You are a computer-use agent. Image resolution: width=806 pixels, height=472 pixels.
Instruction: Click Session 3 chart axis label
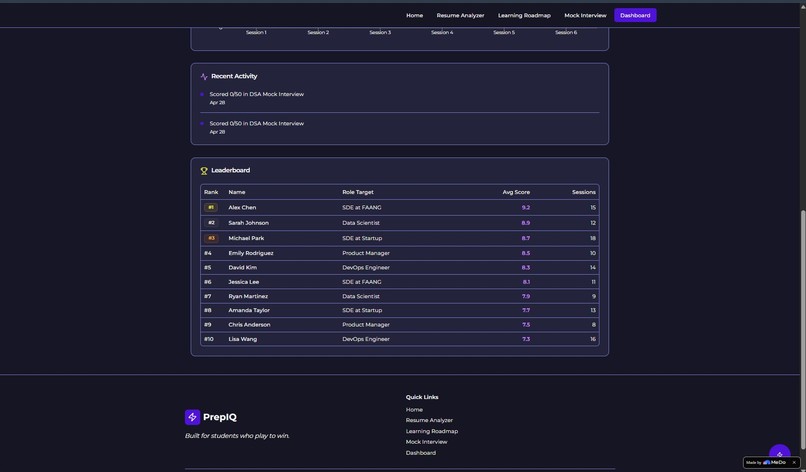pos(380,32)
